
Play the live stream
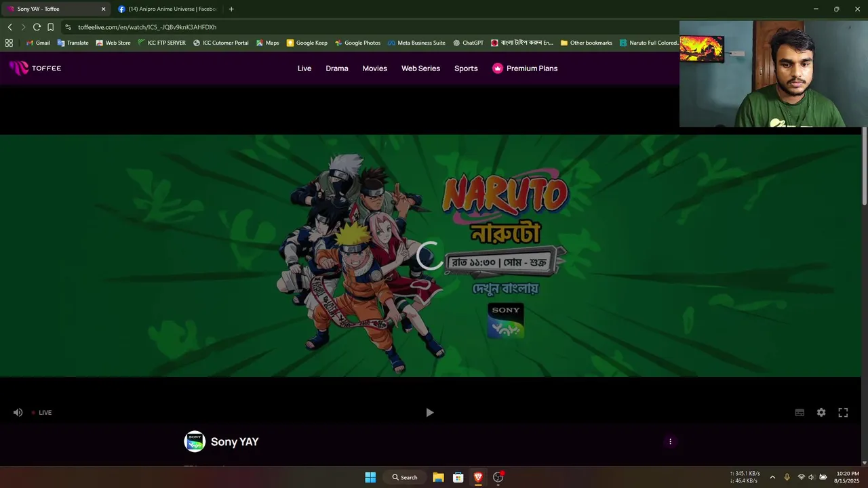[x=429, y=412]
